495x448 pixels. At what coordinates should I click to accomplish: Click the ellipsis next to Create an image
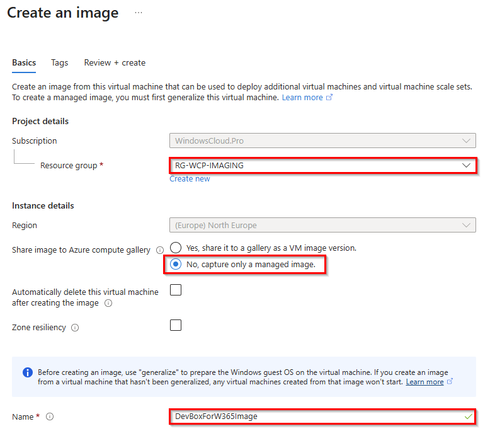(139, 13)
